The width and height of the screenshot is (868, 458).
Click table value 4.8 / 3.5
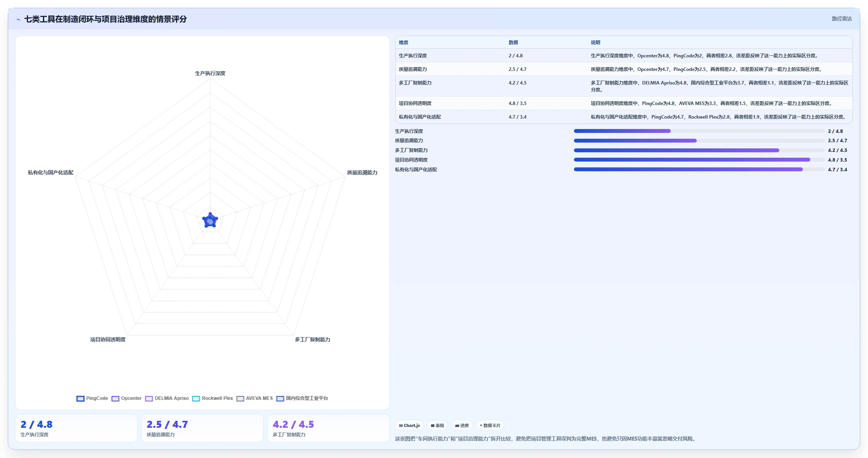(x=517, y=103)
